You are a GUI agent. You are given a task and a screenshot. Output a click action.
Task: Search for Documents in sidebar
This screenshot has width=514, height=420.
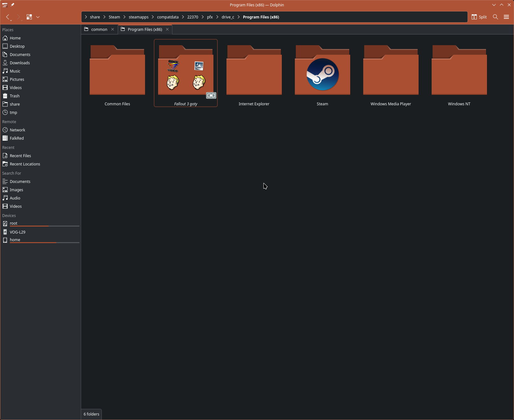(40, 181)
